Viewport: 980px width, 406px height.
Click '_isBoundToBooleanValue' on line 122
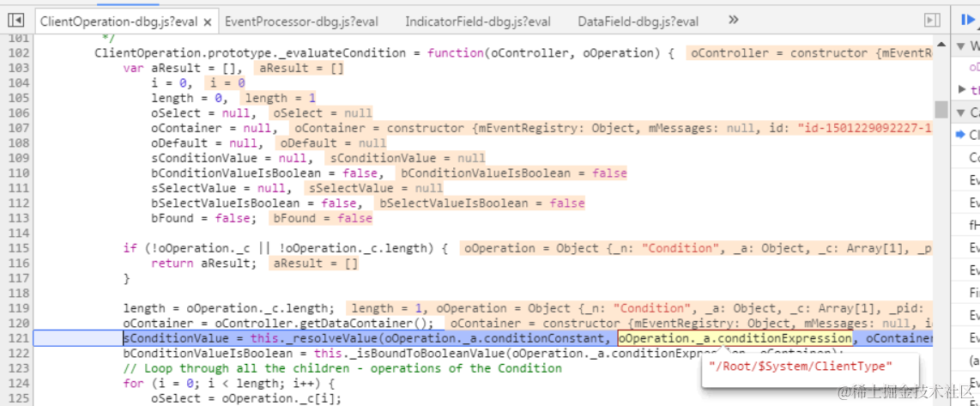pos(428,354)
